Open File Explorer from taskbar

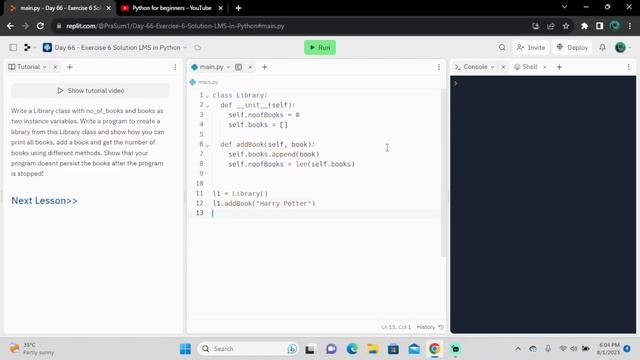coord(373,349)
